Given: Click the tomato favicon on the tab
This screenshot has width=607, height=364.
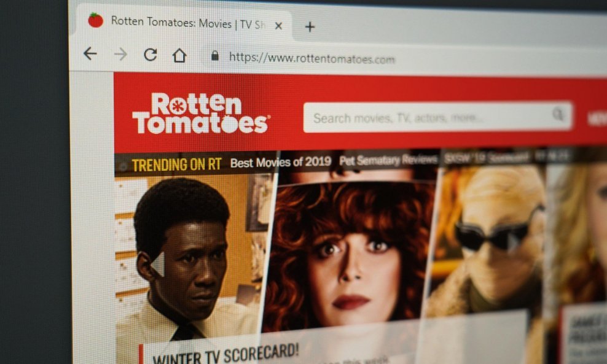Looking at the screenshot, I should click(95, 20).
